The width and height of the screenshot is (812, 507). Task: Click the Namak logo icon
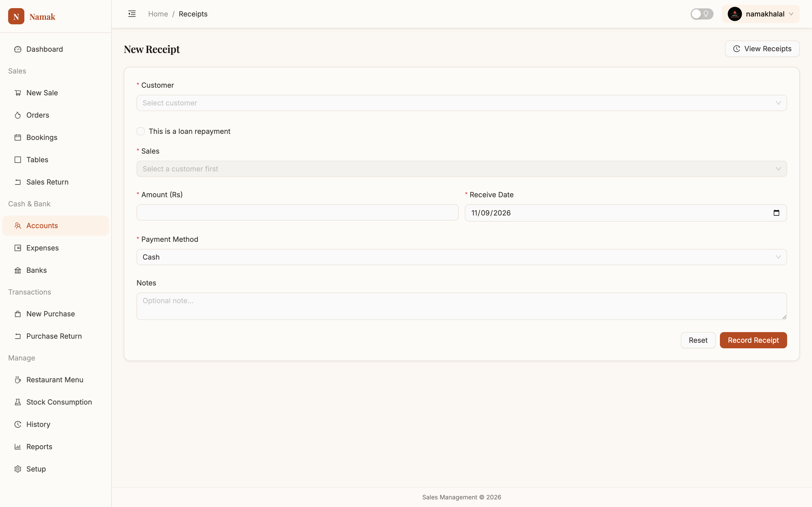tap(16, 16)
